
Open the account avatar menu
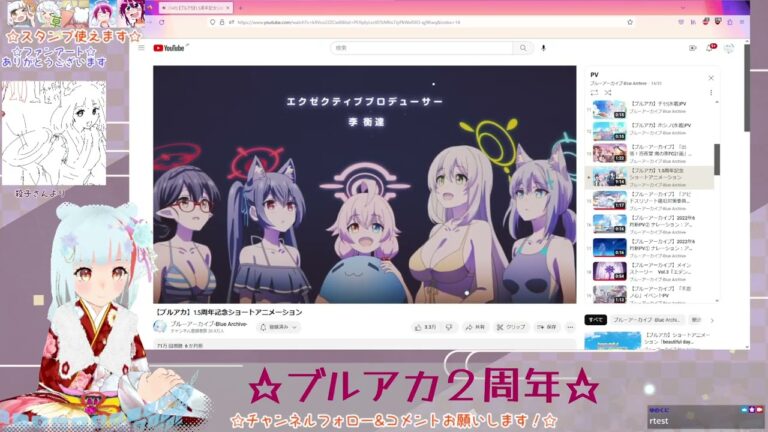click(x=729, y=48)
